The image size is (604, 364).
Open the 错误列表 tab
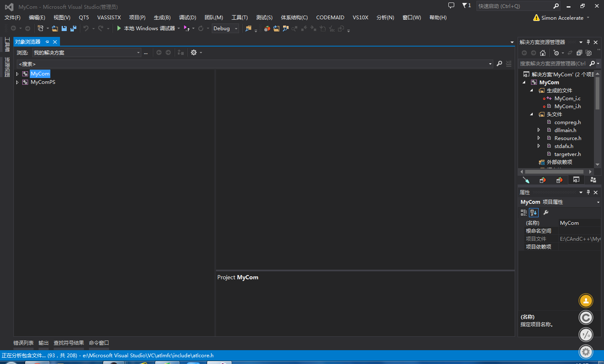coord(23,343)
